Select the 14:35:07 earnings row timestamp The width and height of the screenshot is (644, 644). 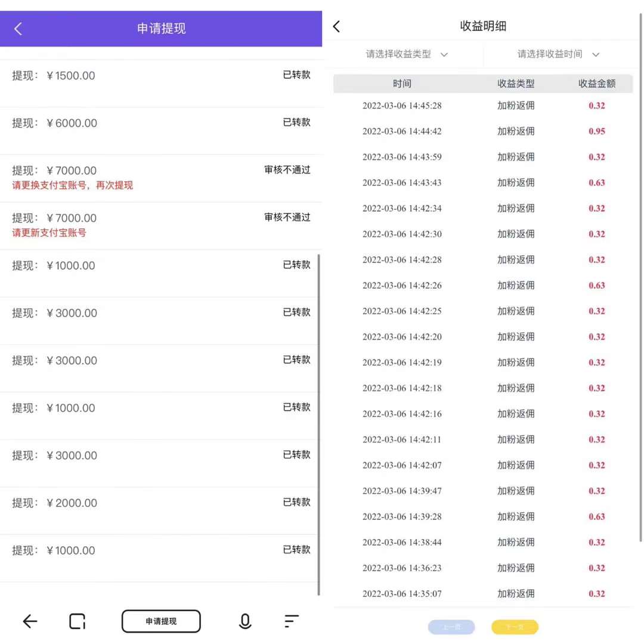coord(402,594)
